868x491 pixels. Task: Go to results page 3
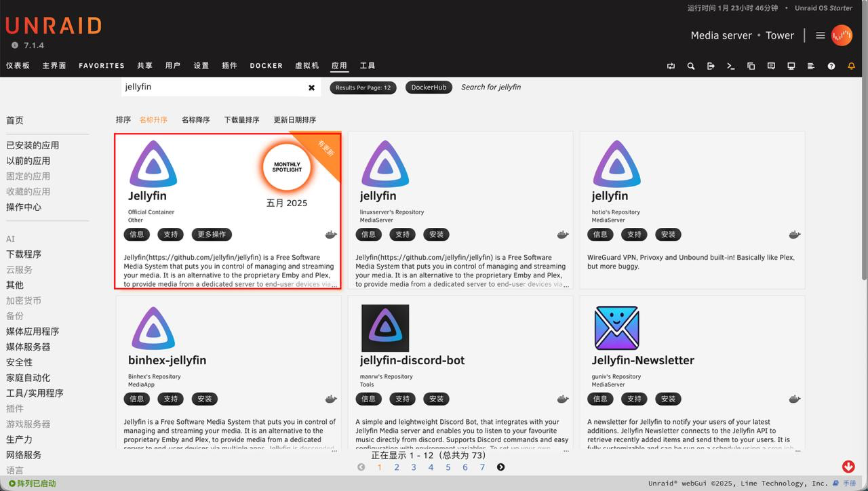[x=414, y=467]
